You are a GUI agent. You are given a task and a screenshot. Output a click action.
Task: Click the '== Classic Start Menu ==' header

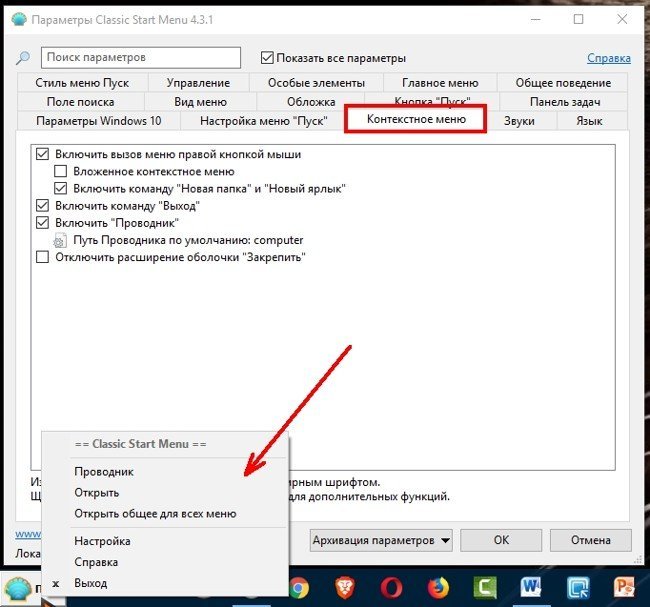140,444
